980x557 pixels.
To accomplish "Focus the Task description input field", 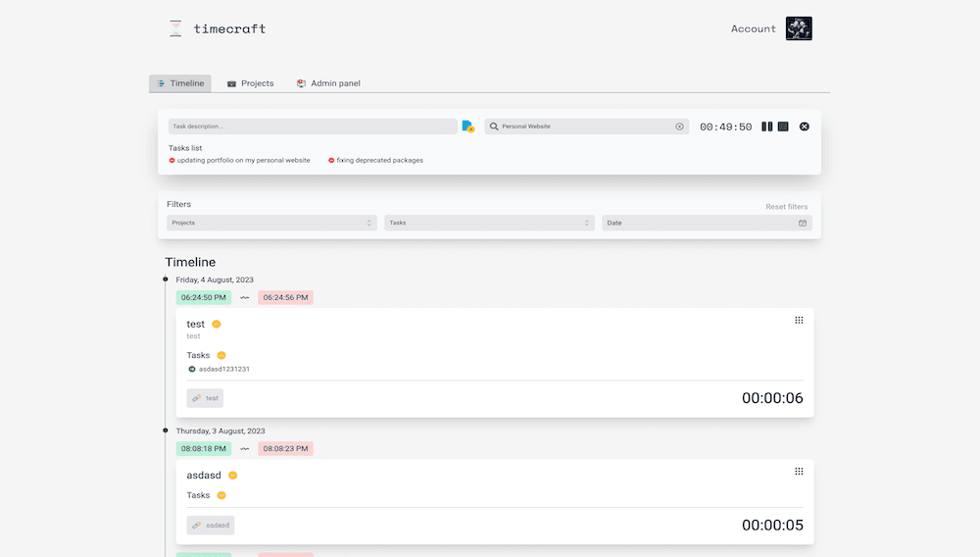I will click(x=312, y=127).
